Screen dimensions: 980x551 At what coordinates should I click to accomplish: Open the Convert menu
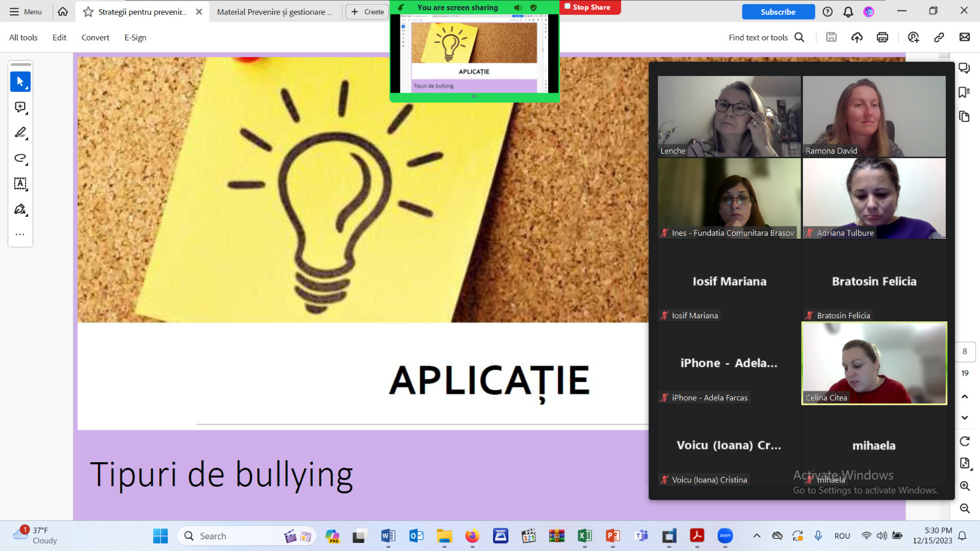click(95, 37)
